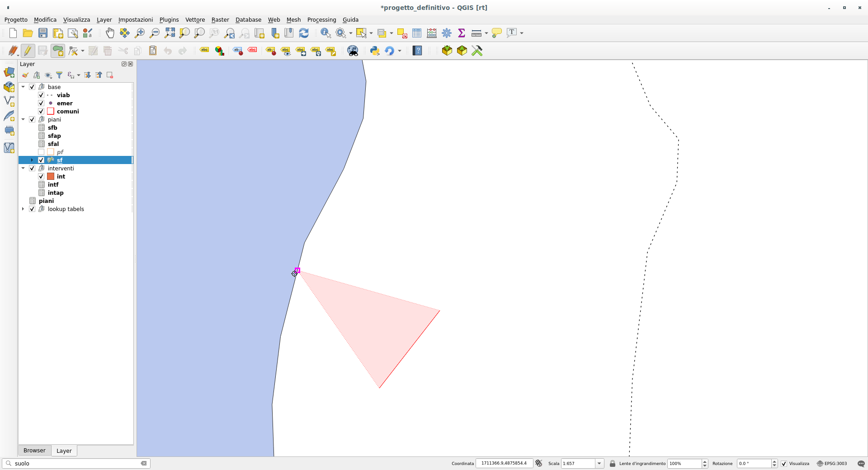Open the attribute table icon

click(417, 33)
